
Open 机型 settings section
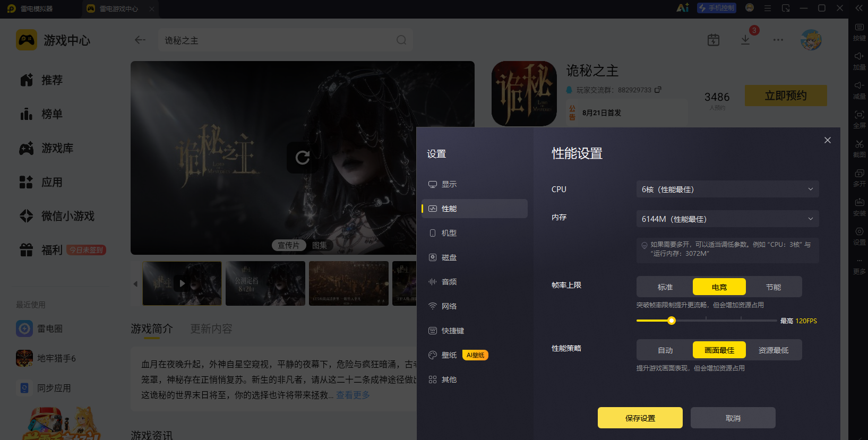475,233
